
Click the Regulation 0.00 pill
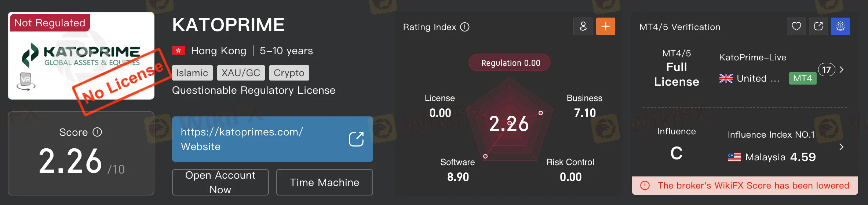click(510, 63)
